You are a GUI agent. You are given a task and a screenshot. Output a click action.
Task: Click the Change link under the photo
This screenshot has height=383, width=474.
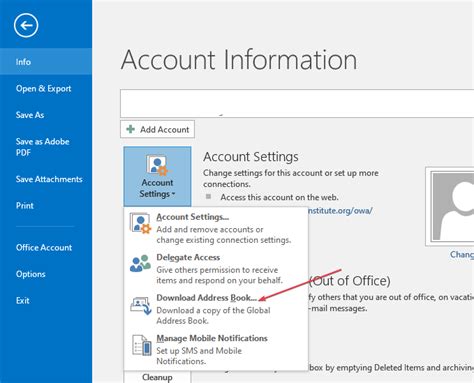pyautogui.click(x=462, y=255)
